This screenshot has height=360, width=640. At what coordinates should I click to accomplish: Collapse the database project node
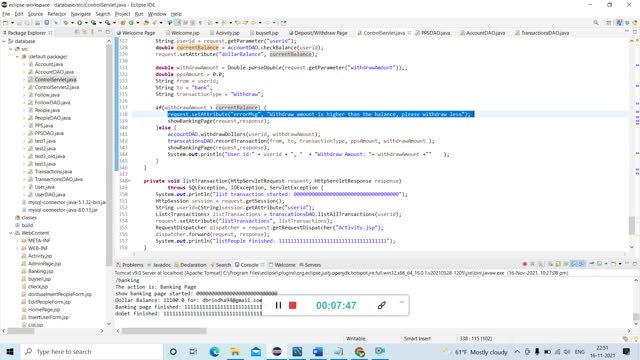(x=4, y=41)
